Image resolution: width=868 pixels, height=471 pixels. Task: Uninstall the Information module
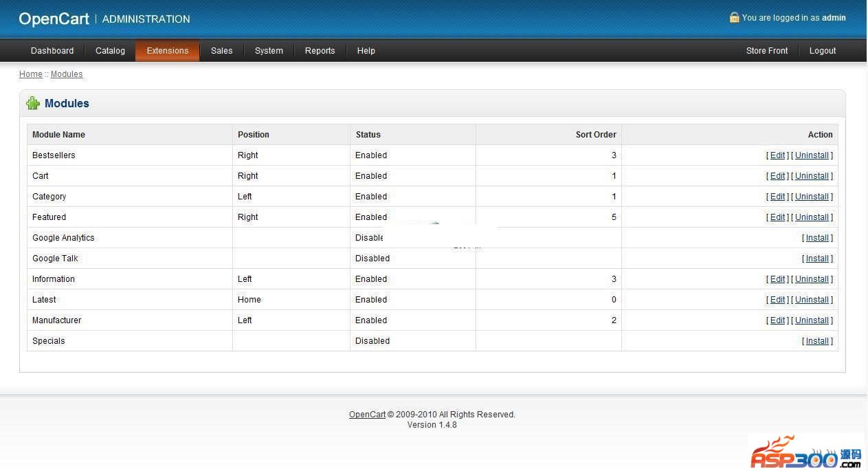point(812,279)
